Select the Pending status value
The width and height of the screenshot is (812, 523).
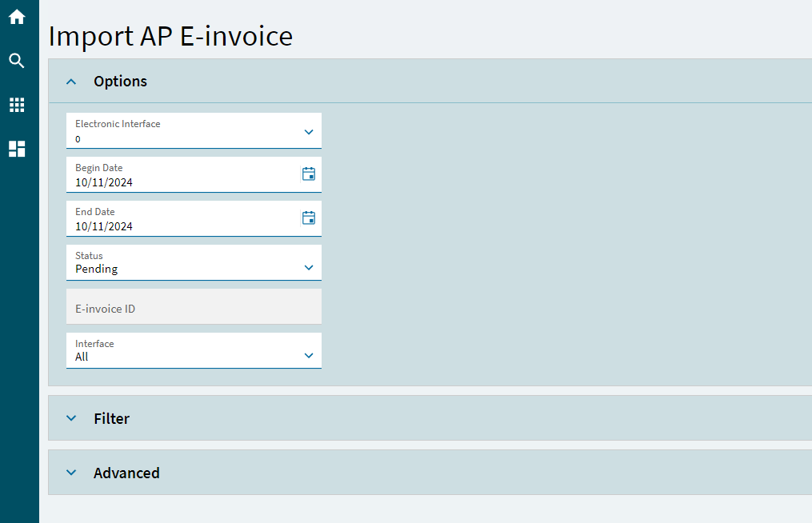pyautogui.click(x=96, y=269)
